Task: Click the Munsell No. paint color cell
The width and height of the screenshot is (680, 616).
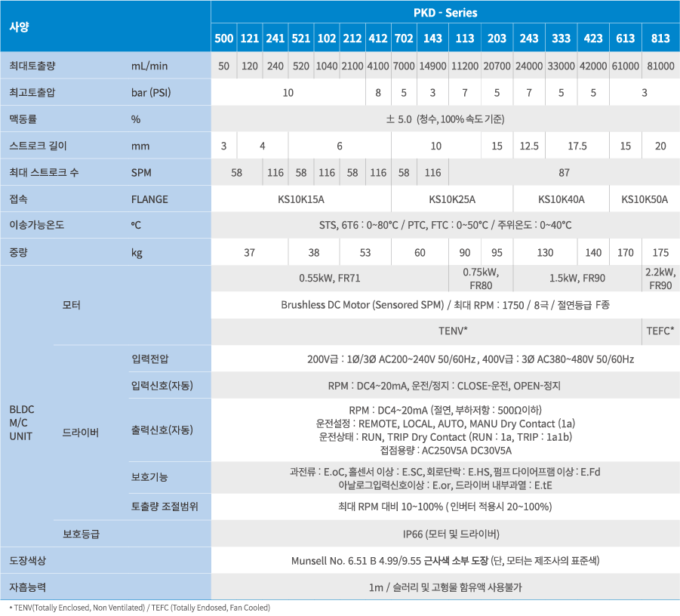Action: pos(445,561)
